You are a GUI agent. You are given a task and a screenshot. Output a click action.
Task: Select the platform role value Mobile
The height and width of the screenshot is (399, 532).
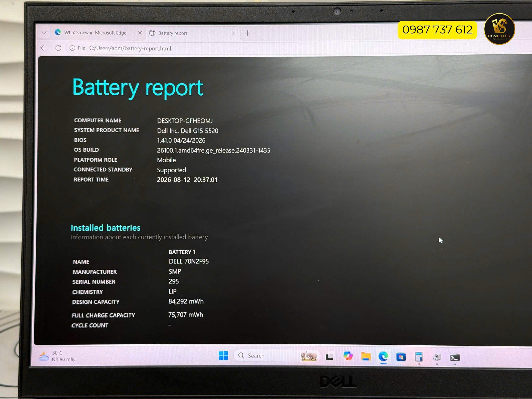(x=166, y=160)
